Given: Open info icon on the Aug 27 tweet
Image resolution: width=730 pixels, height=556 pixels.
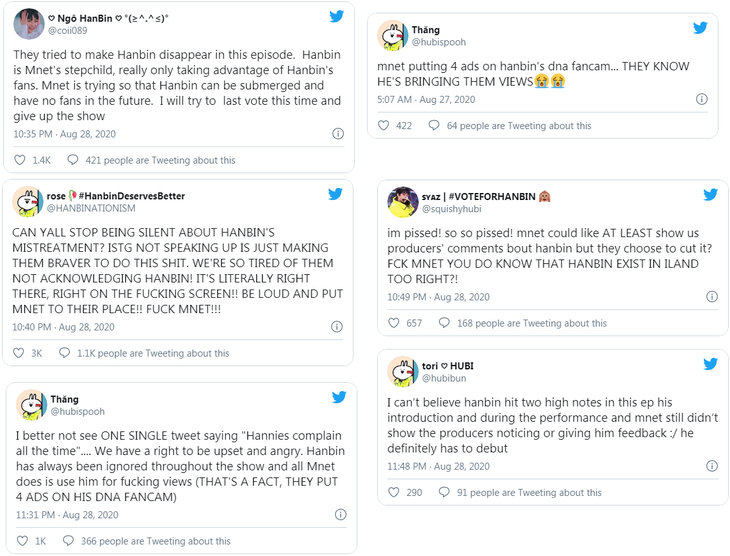Looking at the screenshot, I should pyautogui.click(x=702, y=99).
